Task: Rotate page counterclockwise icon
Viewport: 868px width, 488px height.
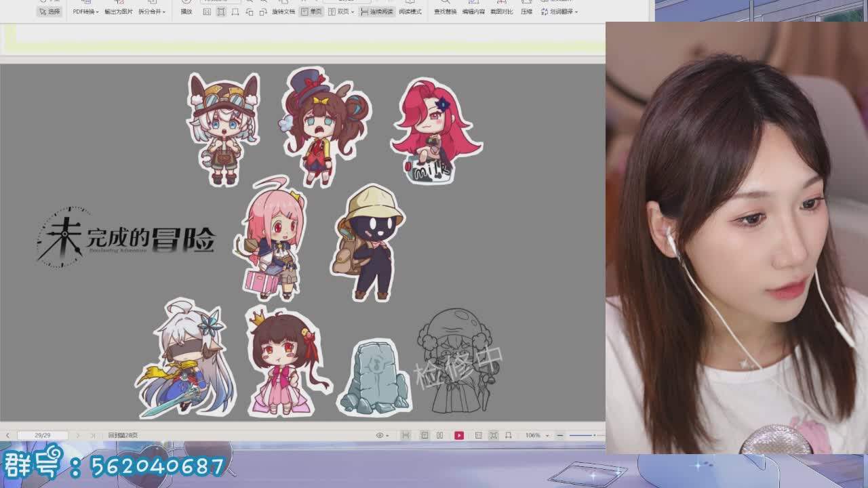Action: [x=250, y=12]
